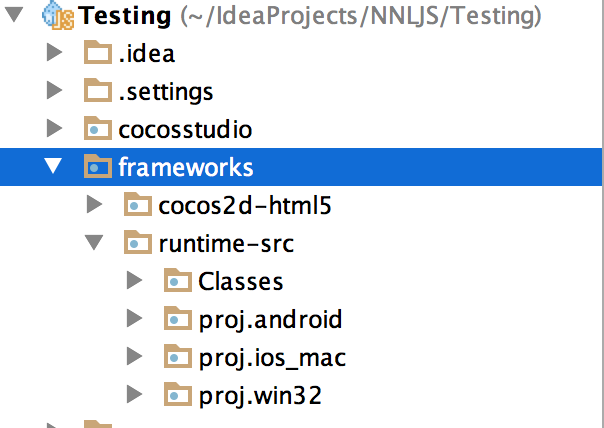Select the proj.ios_mac tree item

click(x=272, y=356)
